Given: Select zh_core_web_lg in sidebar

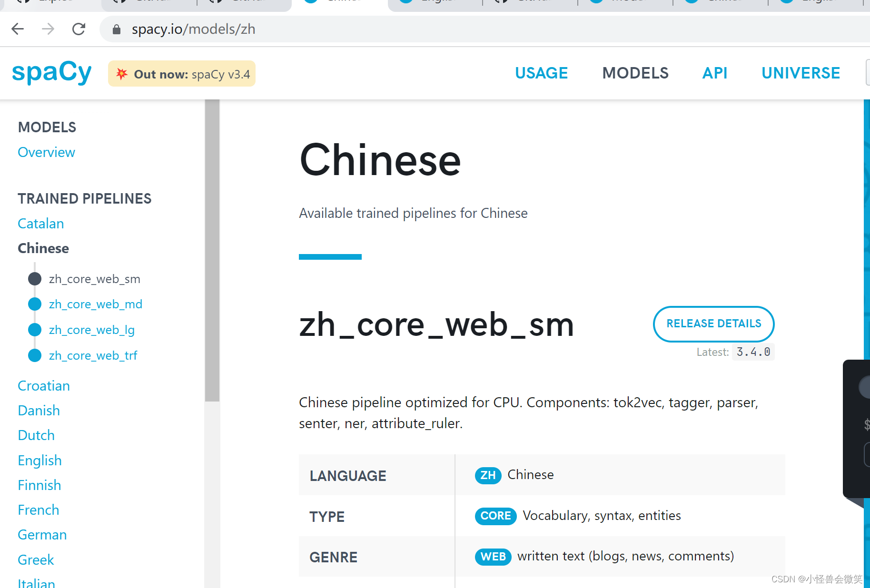Looking at the screenshot, I should 91,330.
